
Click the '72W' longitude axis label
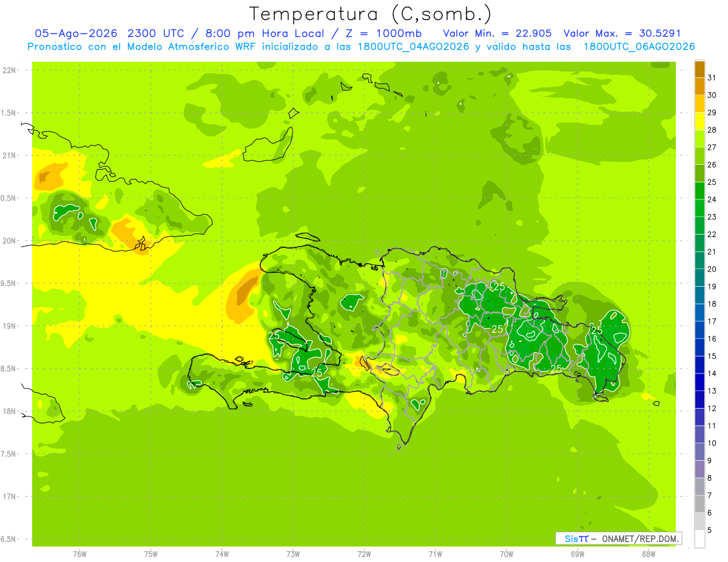coord(364,554)
